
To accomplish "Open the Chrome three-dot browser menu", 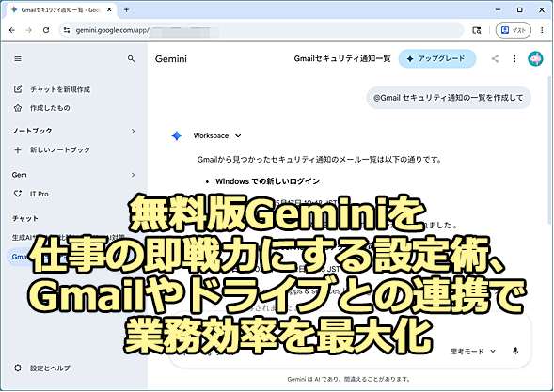I will 542,30.
